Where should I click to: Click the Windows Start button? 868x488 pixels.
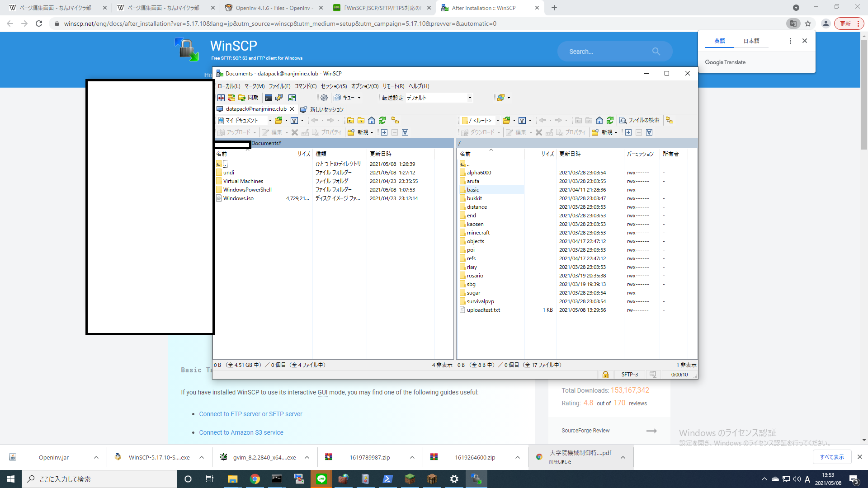point(11,479)
